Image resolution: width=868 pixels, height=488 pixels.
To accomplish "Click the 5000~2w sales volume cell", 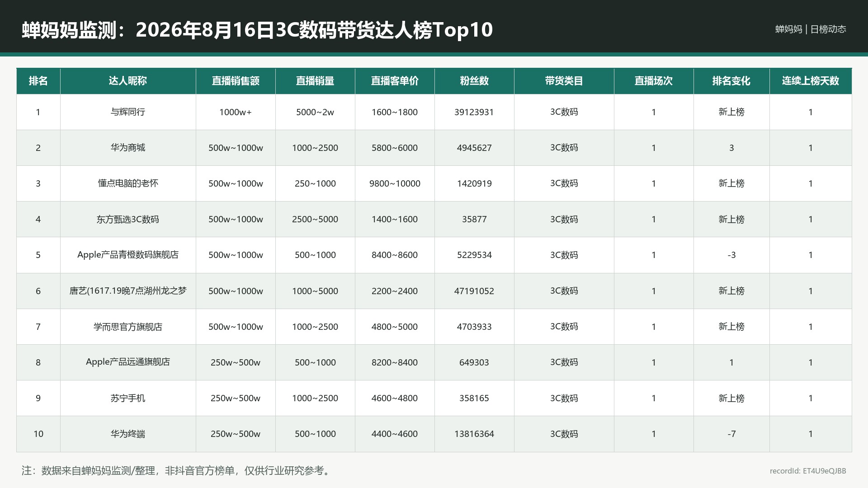I will click(315, 112).
